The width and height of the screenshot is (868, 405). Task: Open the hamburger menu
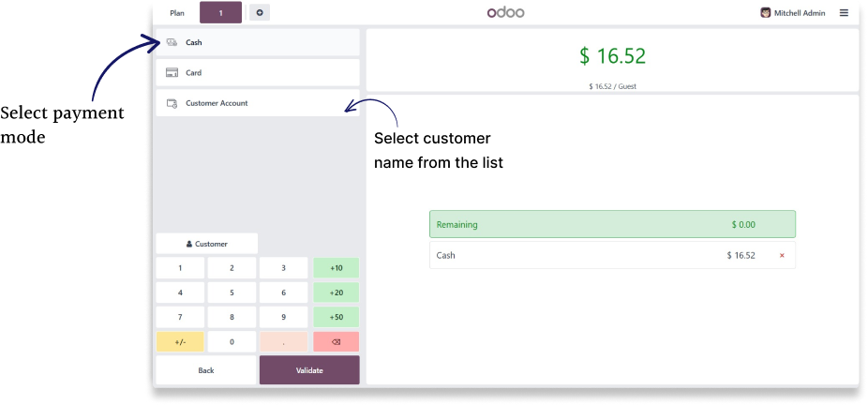coord(844,13)
